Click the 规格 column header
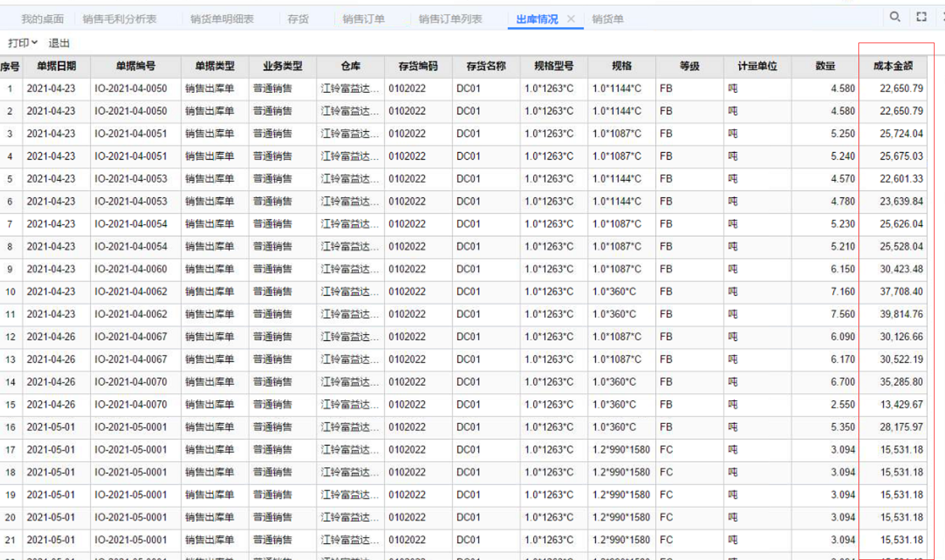945x560 pixels. (x=621, y=66)
